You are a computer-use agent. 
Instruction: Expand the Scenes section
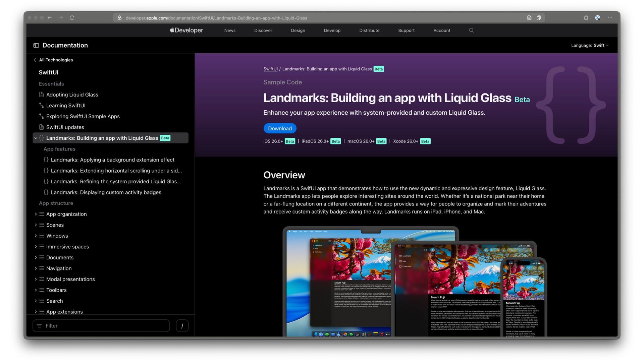click(x=36, y=225)
